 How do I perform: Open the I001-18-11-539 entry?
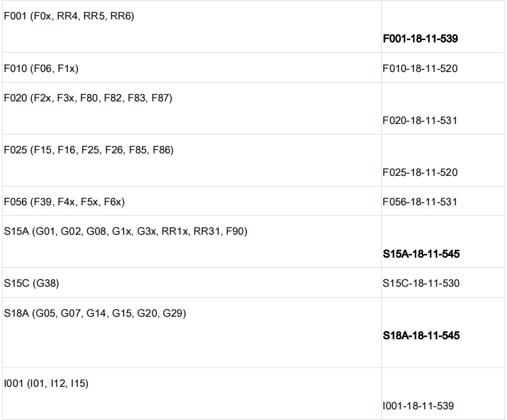tap(418, 406)
